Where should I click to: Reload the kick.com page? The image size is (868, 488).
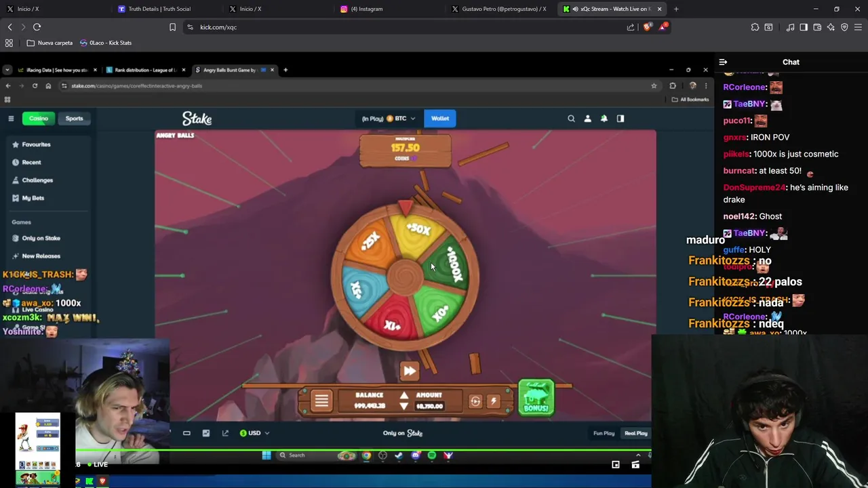pyautogui.click(x=37, y=27)
